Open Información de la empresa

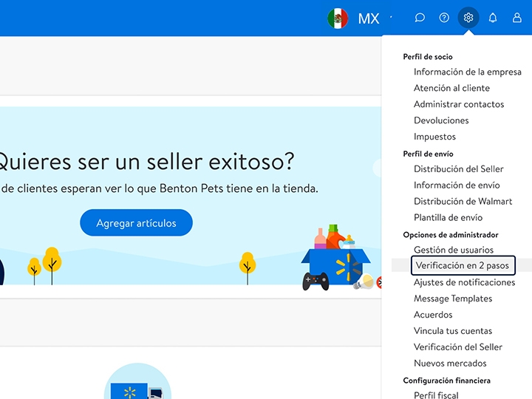pyautogui.click(x=468, y=72)
